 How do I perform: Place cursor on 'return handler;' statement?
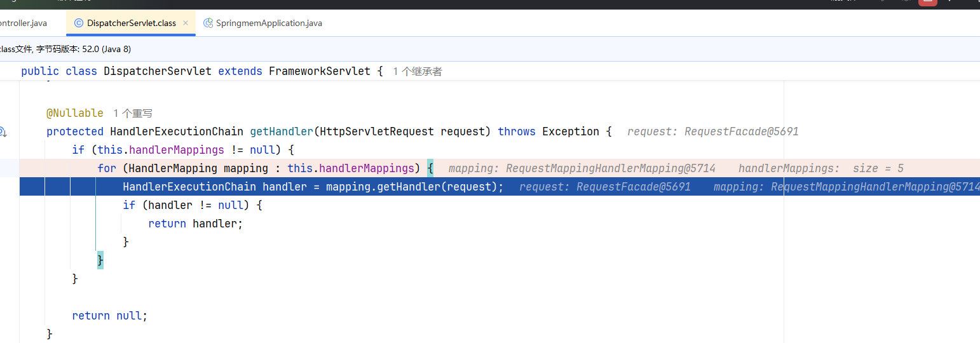tap(195, 224)
